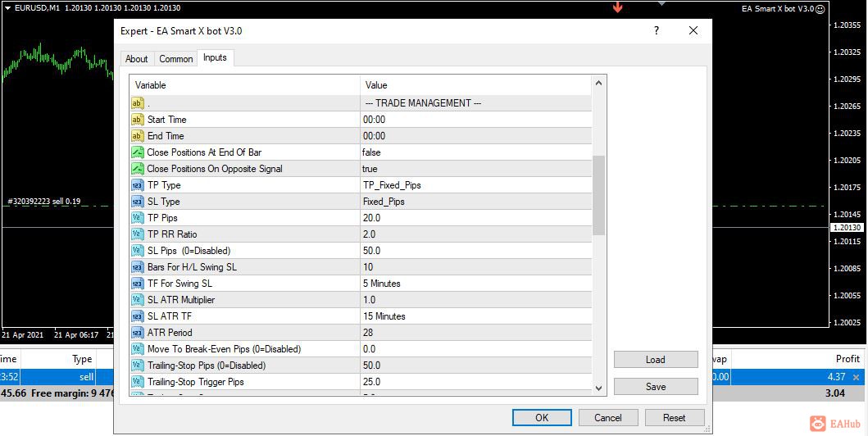This screenshot has width=868, height=436.
Task: Edit the End Time value 00:00
Action: [x=476, y=136]
